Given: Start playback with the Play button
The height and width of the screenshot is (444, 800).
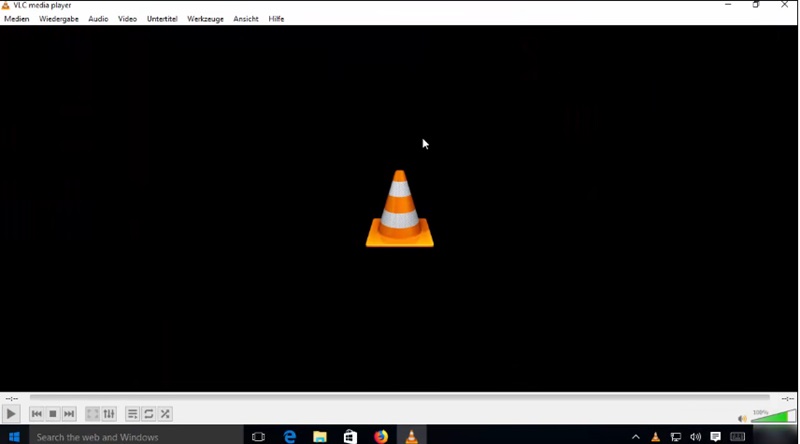Looking at the screenshot, I should (11, 414).
